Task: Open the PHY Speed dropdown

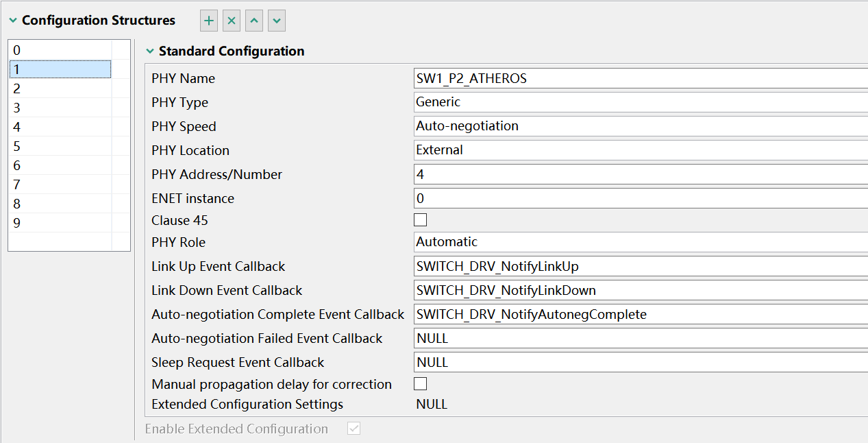Action: (617, 125)
